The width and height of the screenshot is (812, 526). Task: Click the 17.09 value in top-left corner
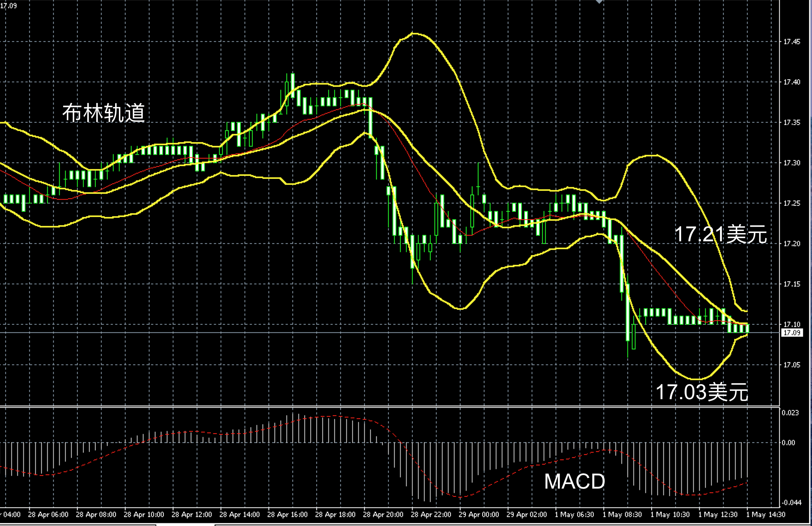tap(9, 6)
